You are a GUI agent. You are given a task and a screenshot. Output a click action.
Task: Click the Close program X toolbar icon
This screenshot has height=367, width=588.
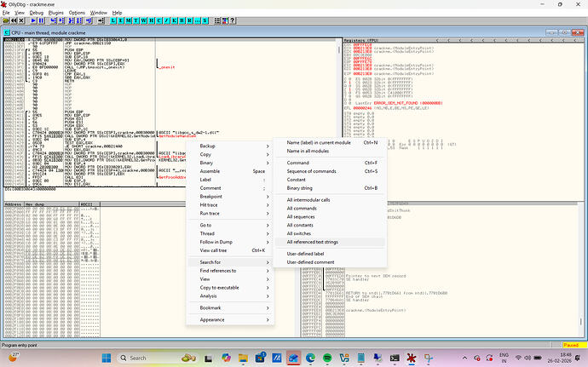coord(21,20)
